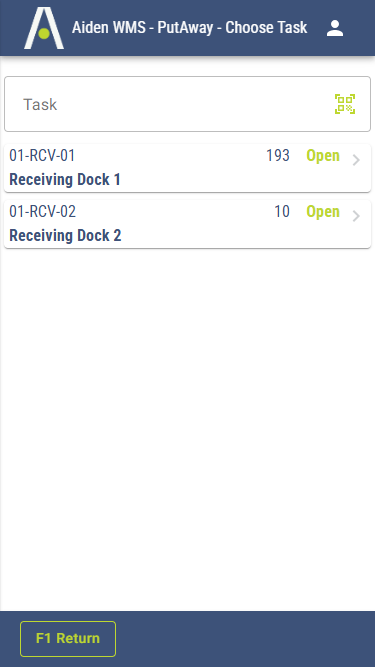This screenshot has height=667, width=375.
Task: Click the 10 count on second task
Action: 282,211
